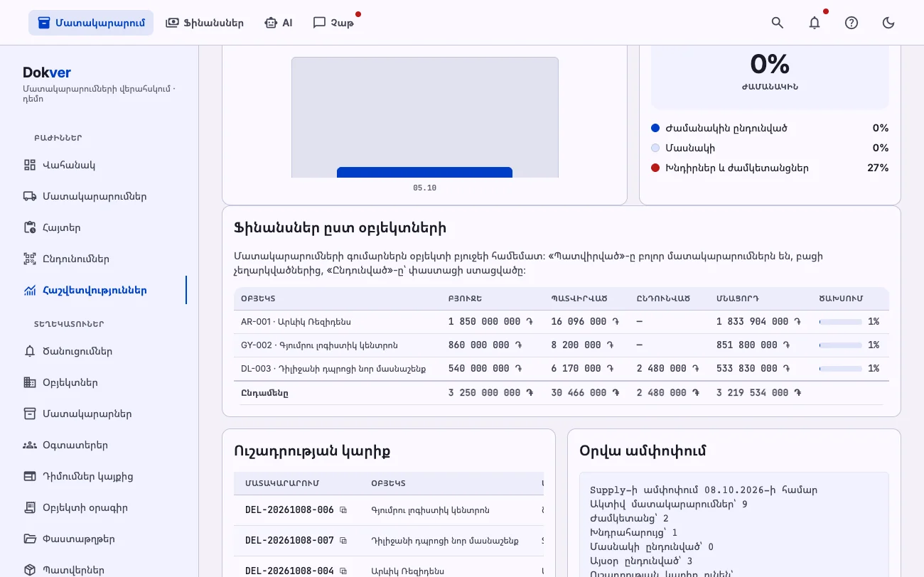Toggle dark mode moon icon
The width and height of the screenshot is (924, 577).
pos(888,23)
